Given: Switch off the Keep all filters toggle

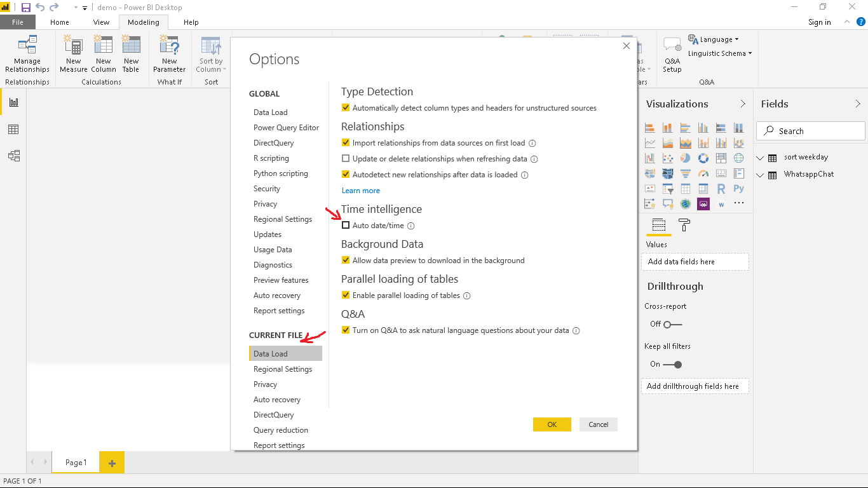Looking at the screenshot, I should 672,365.
